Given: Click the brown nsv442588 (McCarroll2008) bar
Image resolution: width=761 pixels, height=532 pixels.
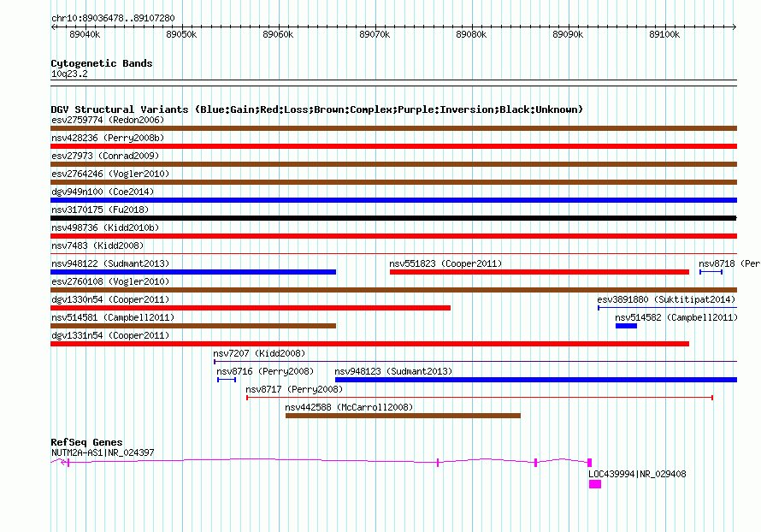Looking at the screenshot, I should tap(403, 416).
